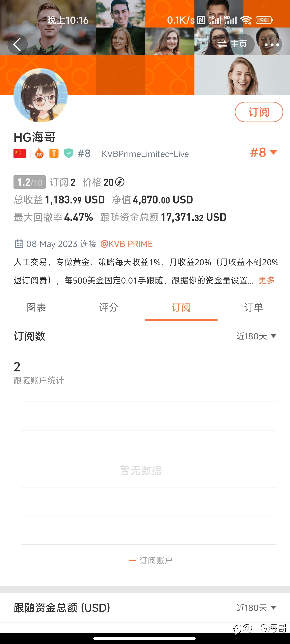290x644 pixels.
Task: Open the @KVB PRIME link
Action: point(126,244)
